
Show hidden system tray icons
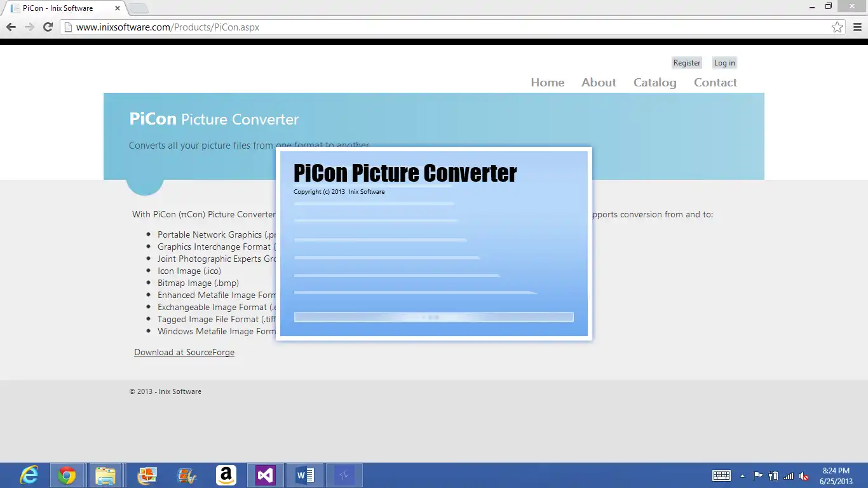[x=742, y=476]
